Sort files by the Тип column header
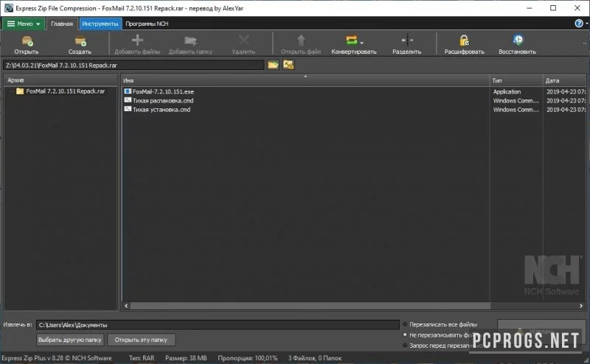The height and width of the screenshot is (364, 590). [516, 80]
